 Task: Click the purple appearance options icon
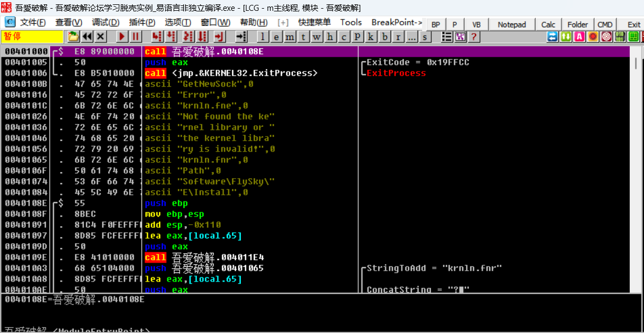[460, 37]
